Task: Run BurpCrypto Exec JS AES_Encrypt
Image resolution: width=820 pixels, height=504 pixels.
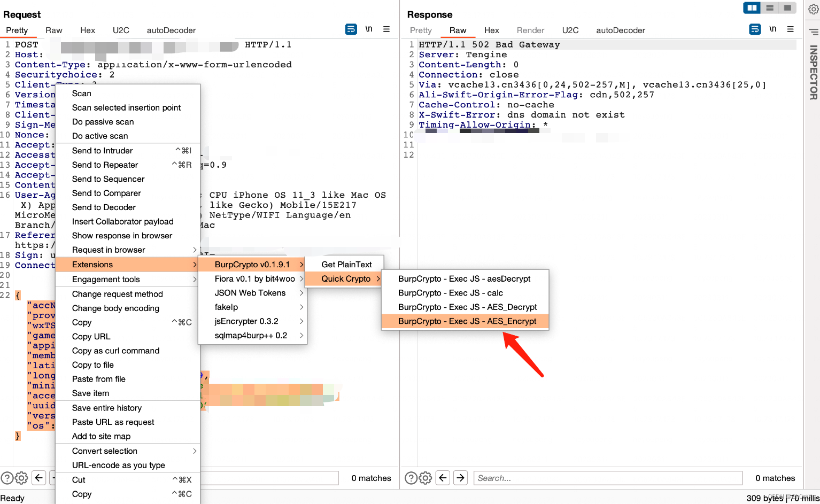Action: click(x=465, y=321)
